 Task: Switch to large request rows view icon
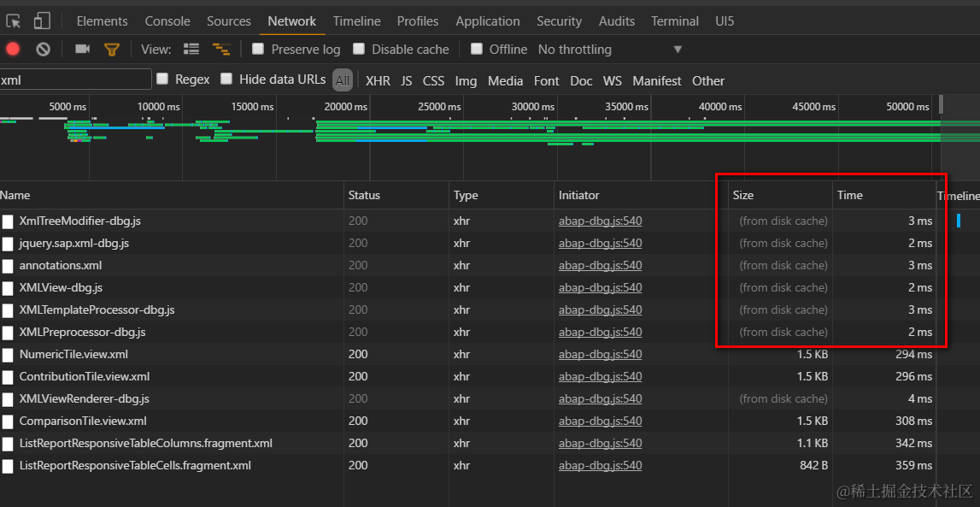(x=191, y=50)
